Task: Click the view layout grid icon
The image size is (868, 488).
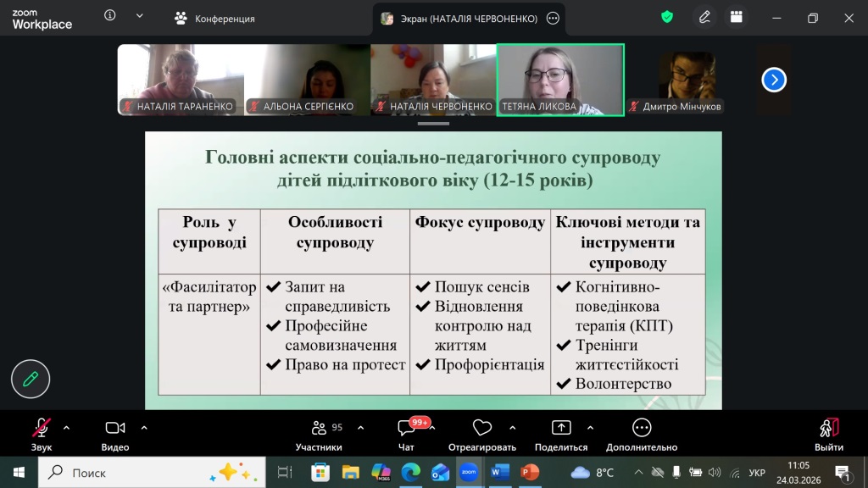Action: point(737,17)
